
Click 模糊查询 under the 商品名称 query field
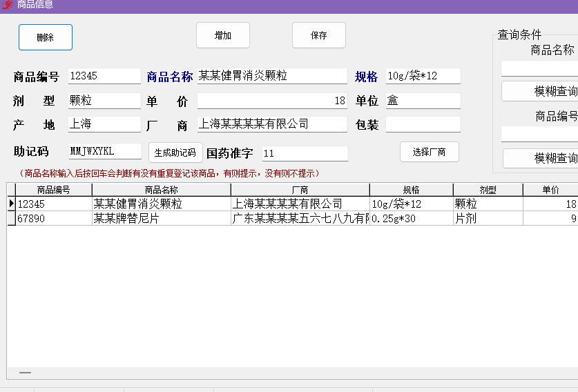point(540,91)
